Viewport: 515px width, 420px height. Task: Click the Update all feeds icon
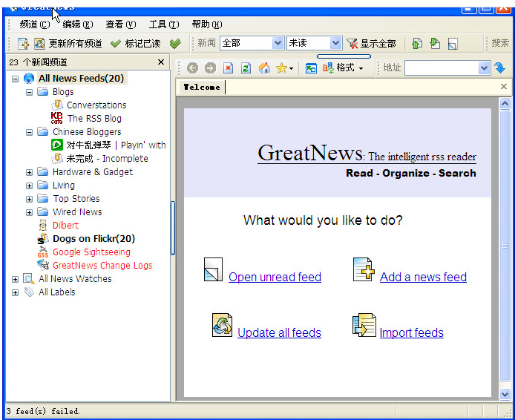tap(223, 325)
